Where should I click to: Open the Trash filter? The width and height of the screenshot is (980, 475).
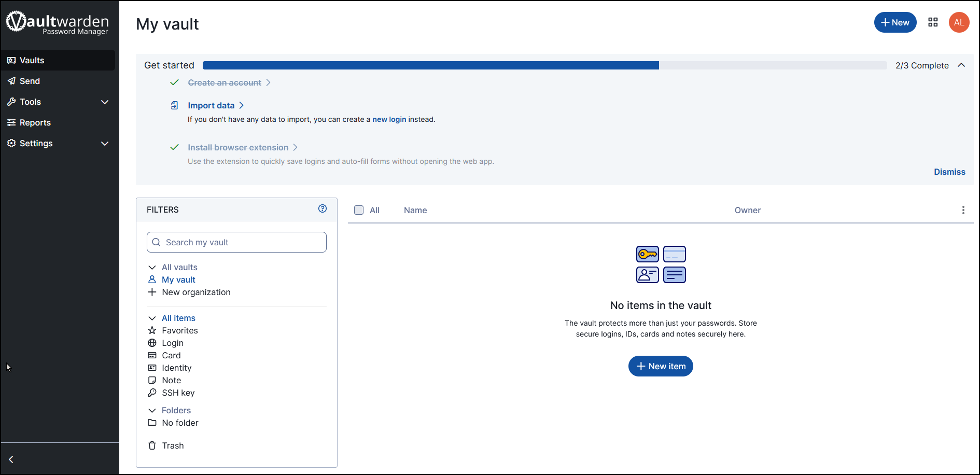click(173, 445)
